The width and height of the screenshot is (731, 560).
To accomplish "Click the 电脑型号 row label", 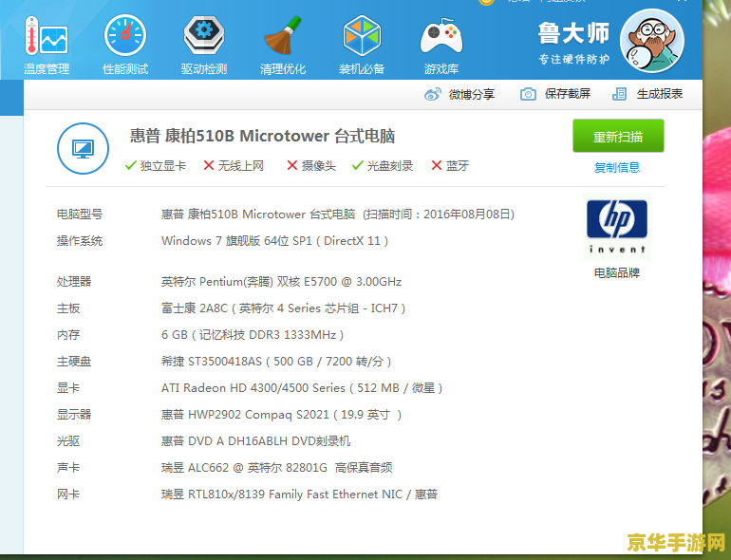I will (80, 214).
